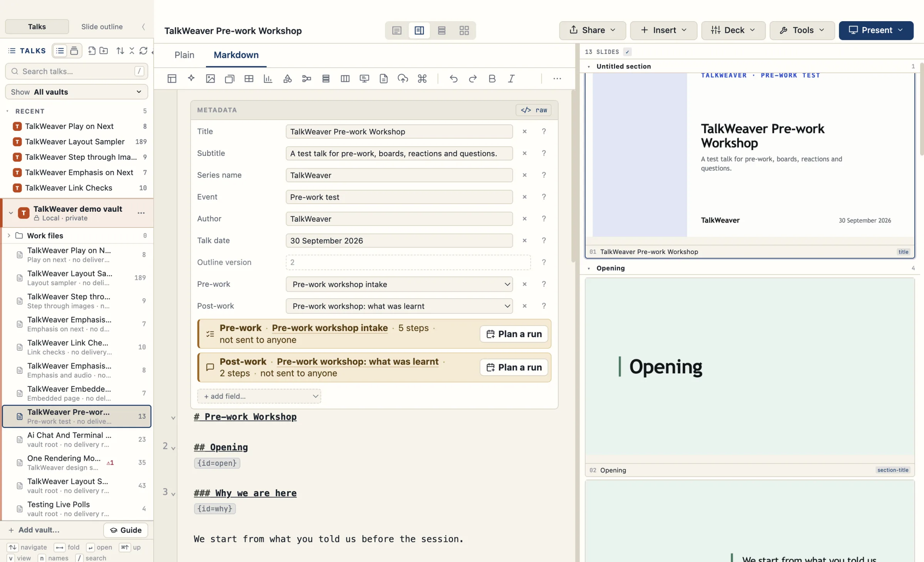Viewport: 924px width, 562px height.
Task: Click the sparkle AI icon in the toolbar
Action: coord(191,79)
